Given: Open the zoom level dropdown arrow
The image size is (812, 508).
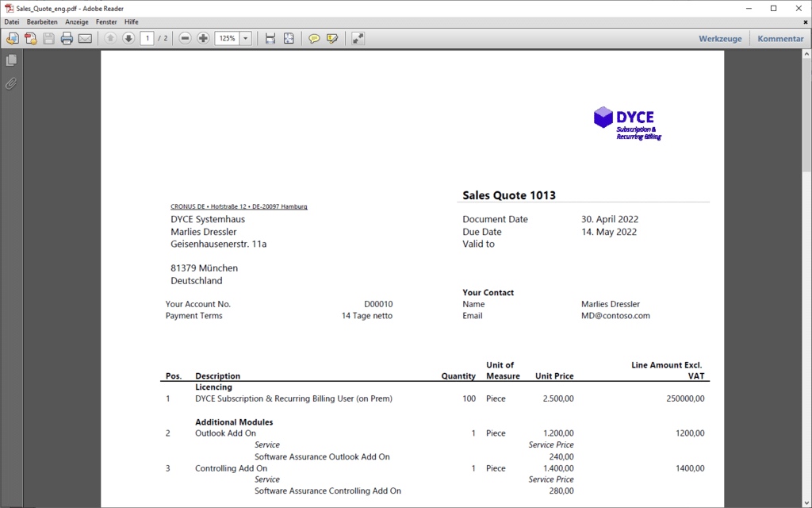Looking at the screenshot, I should 246,38.
